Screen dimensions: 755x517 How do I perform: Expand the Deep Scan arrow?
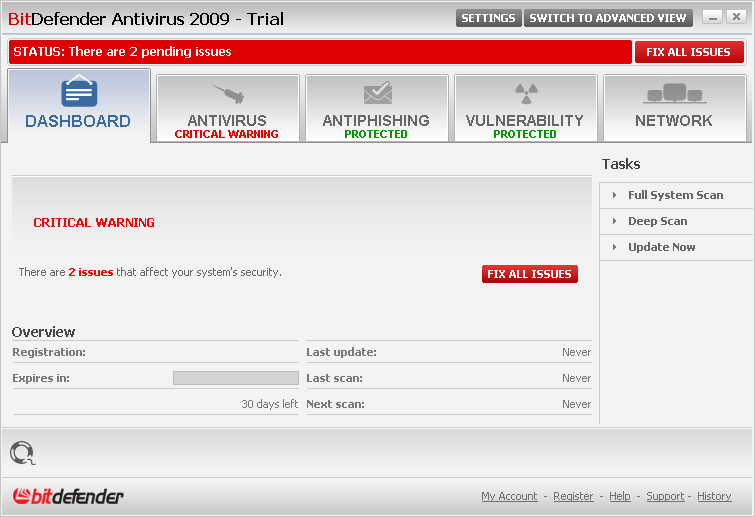point(614,221)
